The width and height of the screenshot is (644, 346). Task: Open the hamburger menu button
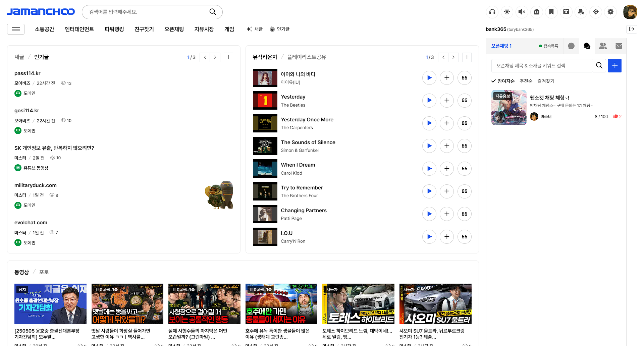tap(16, 29)
